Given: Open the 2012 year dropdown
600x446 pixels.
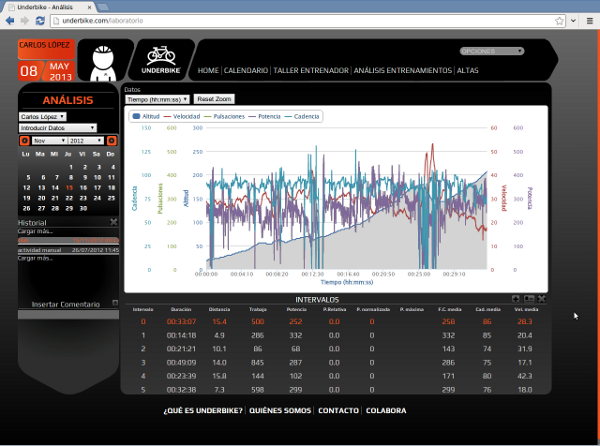Looking at the screenshot, I should [x=86, y=141].
